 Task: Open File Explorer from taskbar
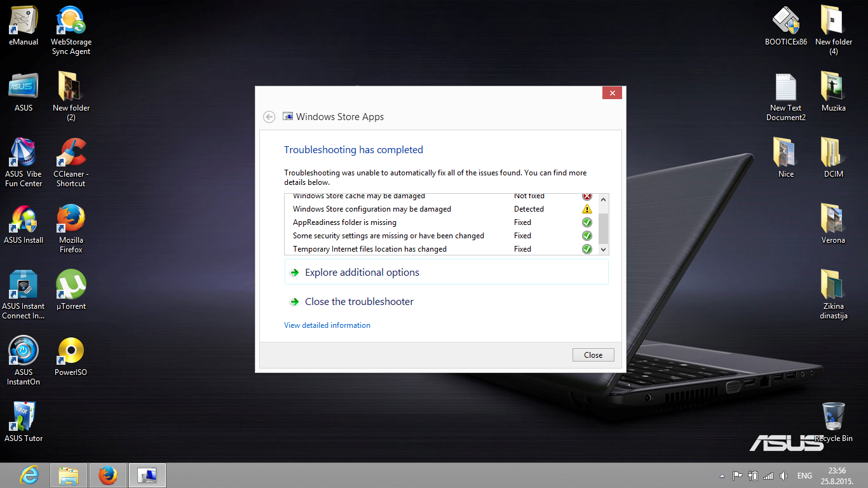[69, 475]
